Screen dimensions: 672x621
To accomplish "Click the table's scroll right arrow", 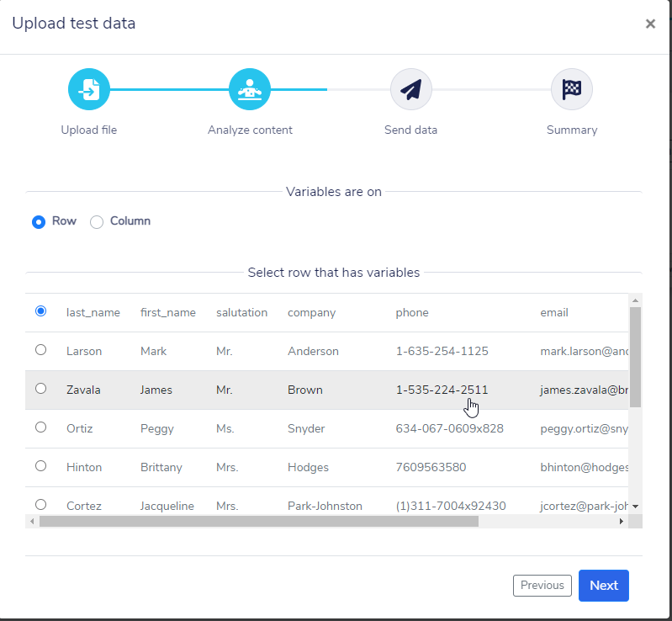I will [621, 521].
